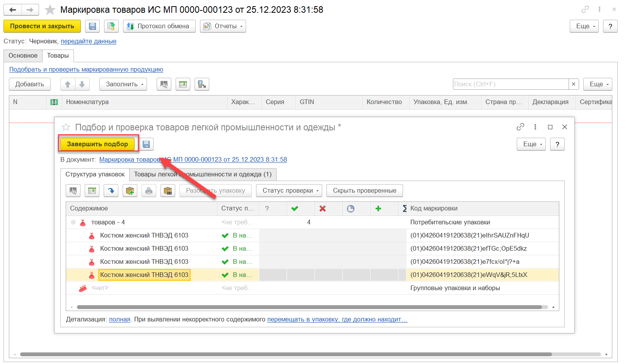Open Еще menu beside the search field
Screen dimensions: 627x364
[598, 84]
